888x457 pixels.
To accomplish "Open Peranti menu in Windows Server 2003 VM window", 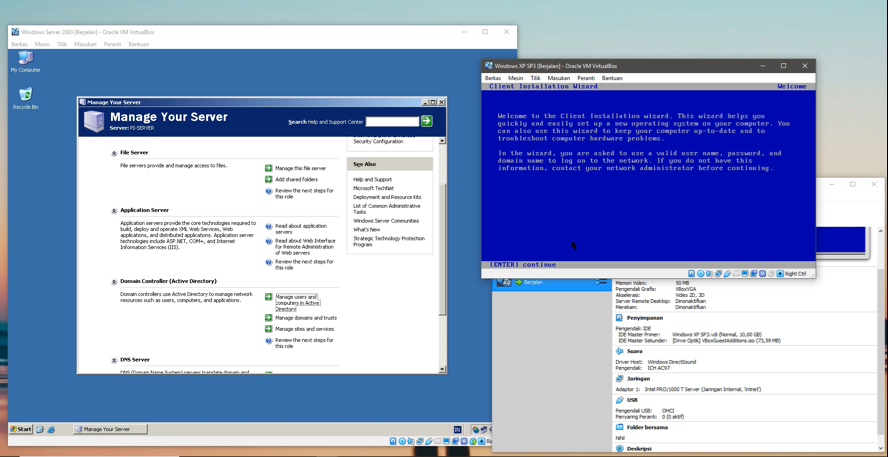I will [112, 44].
